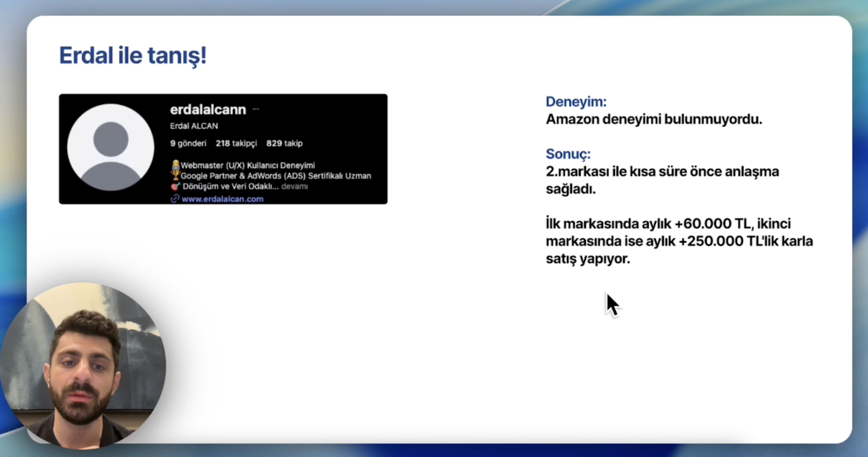Click the presenter's circular webcam bubble

(83, 366)
